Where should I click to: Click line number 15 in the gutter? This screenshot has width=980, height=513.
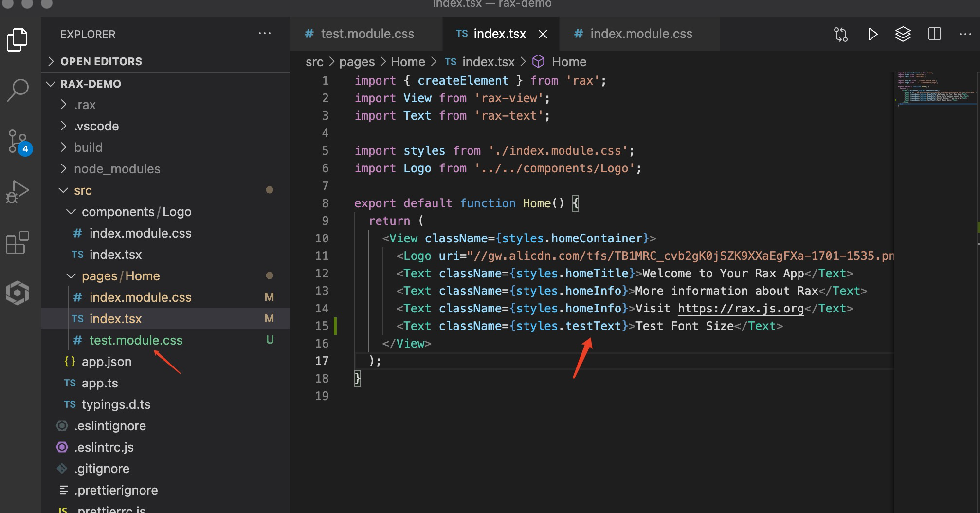322,326
